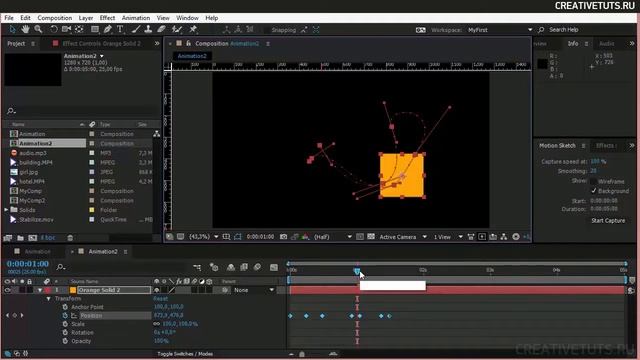Click the Orange Solid 2 red label color
This screenshot has height=360, width=640.
[x=48, y=290]
